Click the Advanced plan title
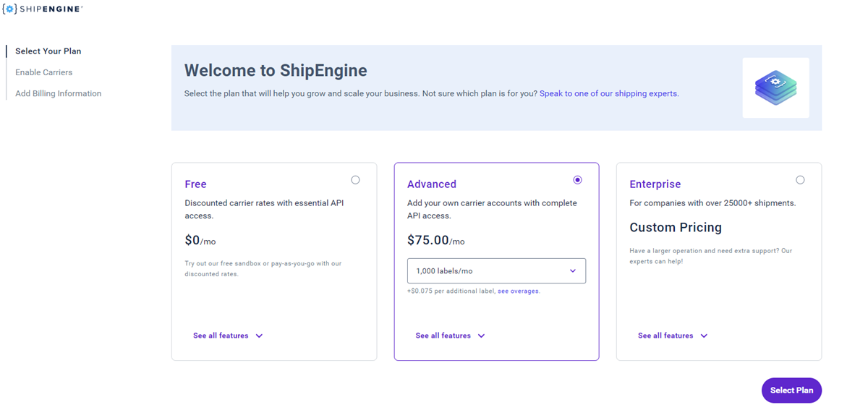Image resolution: width=868 pixels, height=410 pixels. tap(432, 184)
